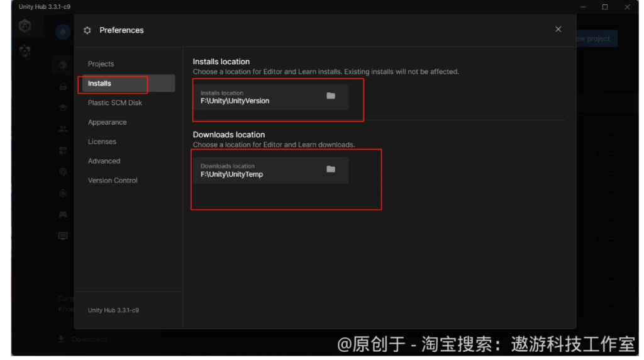This screenshot has height=360, width=644.
Task: Click the F:\Unity\UnityVersion path text
Action: pos(235,101)
